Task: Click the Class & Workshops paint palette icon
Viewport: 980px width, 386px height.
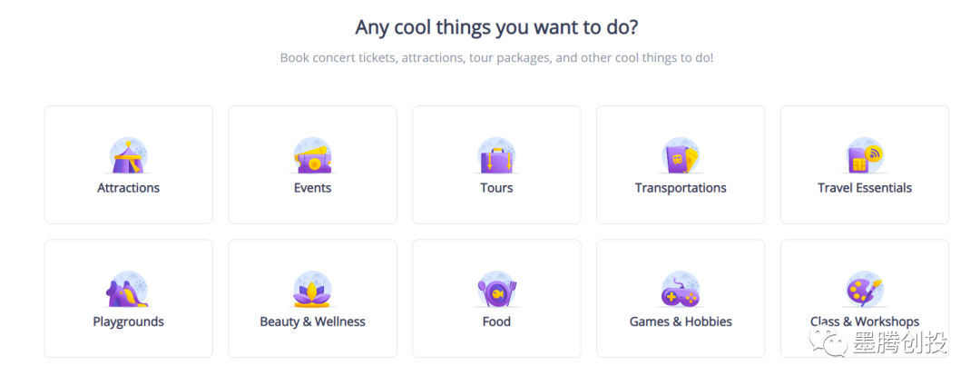Action: [865, 290]
